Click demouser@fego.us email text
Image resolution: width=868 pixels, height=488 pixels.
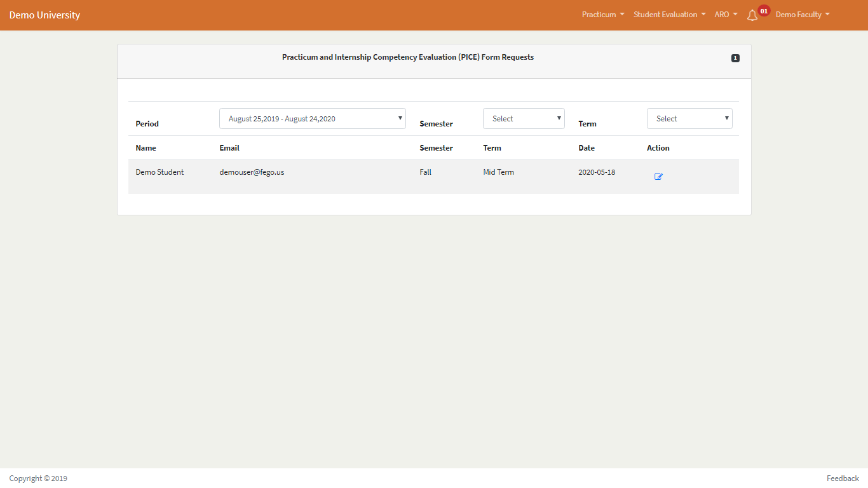[252, 172]
